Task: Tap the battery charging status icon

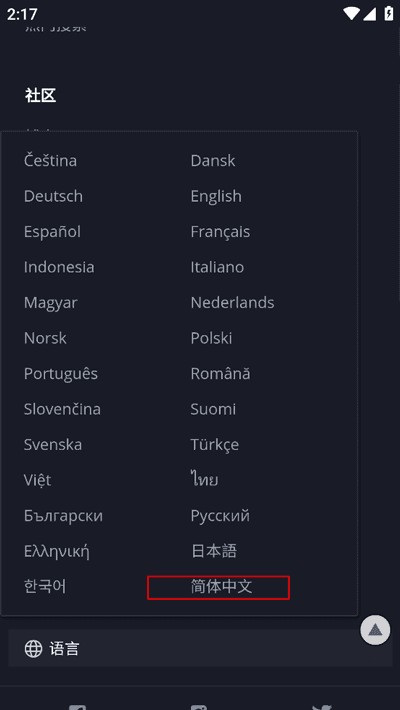Action: click(389, 14)
